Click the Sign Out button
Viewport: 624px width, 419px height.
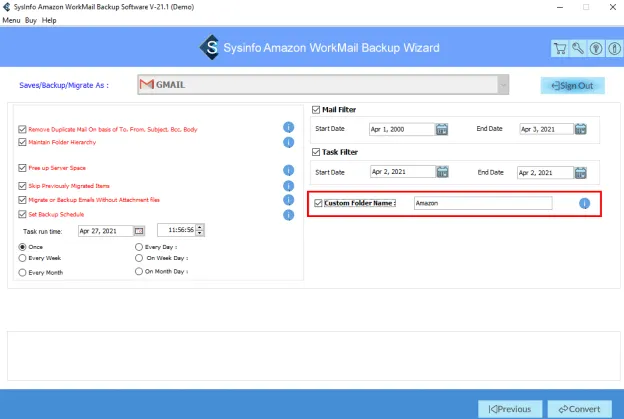(x=572, y=86)
